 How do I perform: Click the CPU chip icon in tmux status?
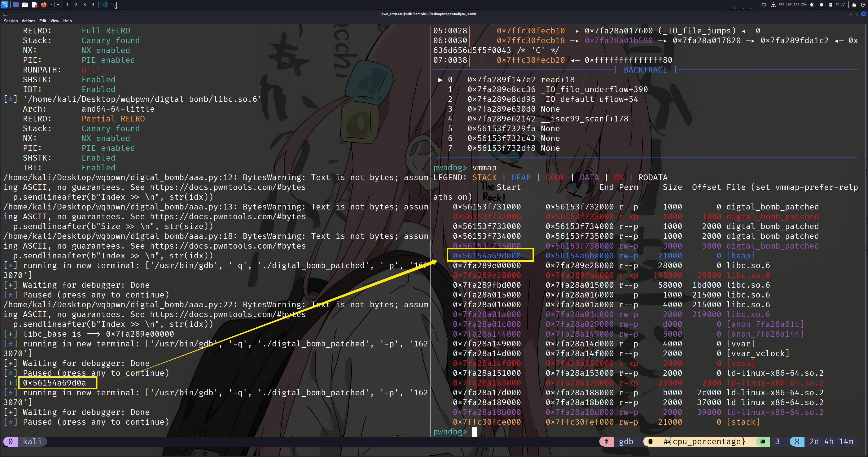[651, 442]
